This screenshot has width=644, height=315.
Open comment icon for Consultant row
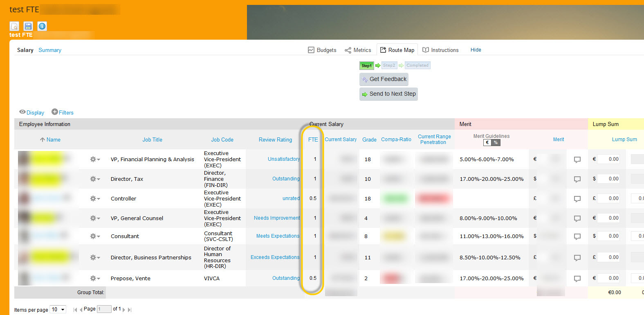coord(577,236)
